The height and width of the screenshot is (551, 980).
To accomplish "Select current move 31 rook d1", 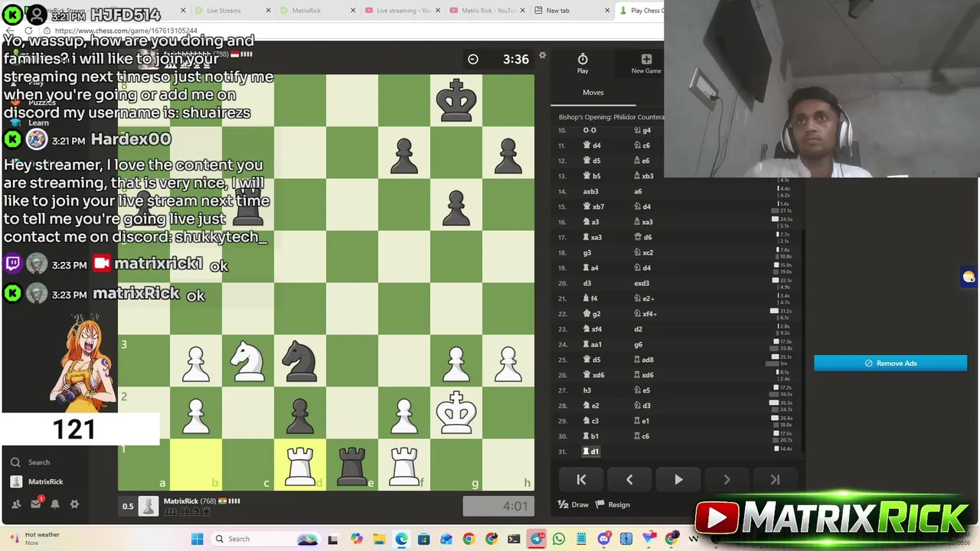I will [x=591, y=452].
